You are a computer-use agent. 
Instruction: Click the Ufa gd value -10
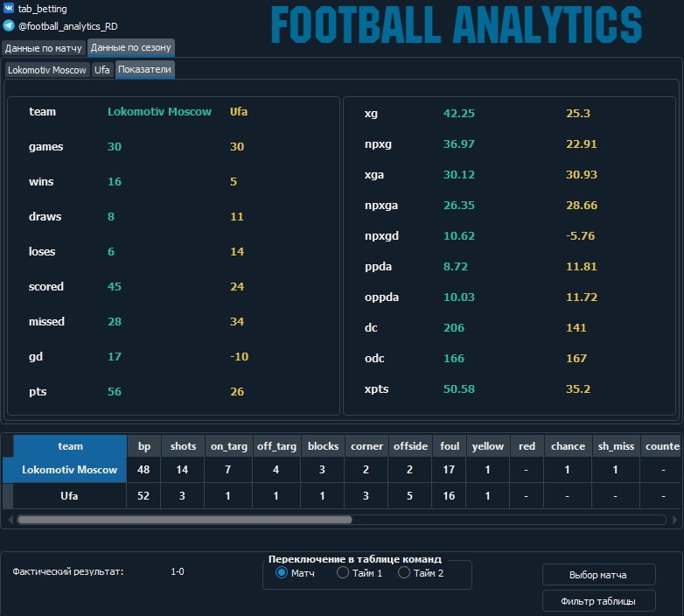pyautogui.click(x=239, y=356)
